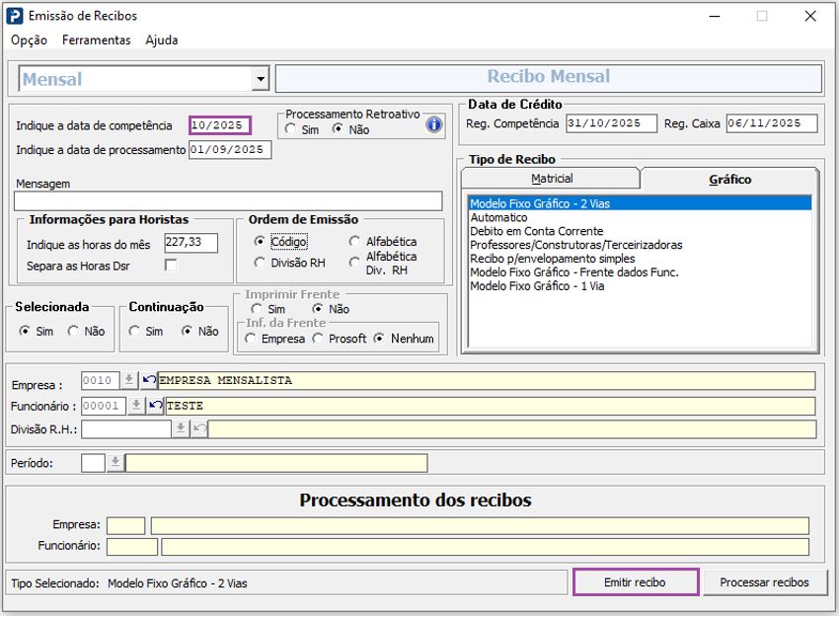Enable the Separa as Horas Dsr checkbox
The width and height of the screenshot is (840, 617).
[x=171, y=266]
